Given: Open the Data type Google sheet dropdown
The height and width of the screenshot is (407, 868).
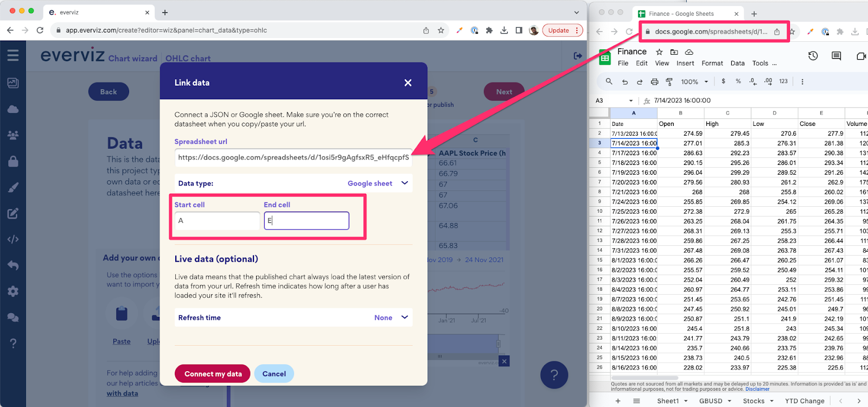Looking at the screenshot, I should [x=293, y=183].
